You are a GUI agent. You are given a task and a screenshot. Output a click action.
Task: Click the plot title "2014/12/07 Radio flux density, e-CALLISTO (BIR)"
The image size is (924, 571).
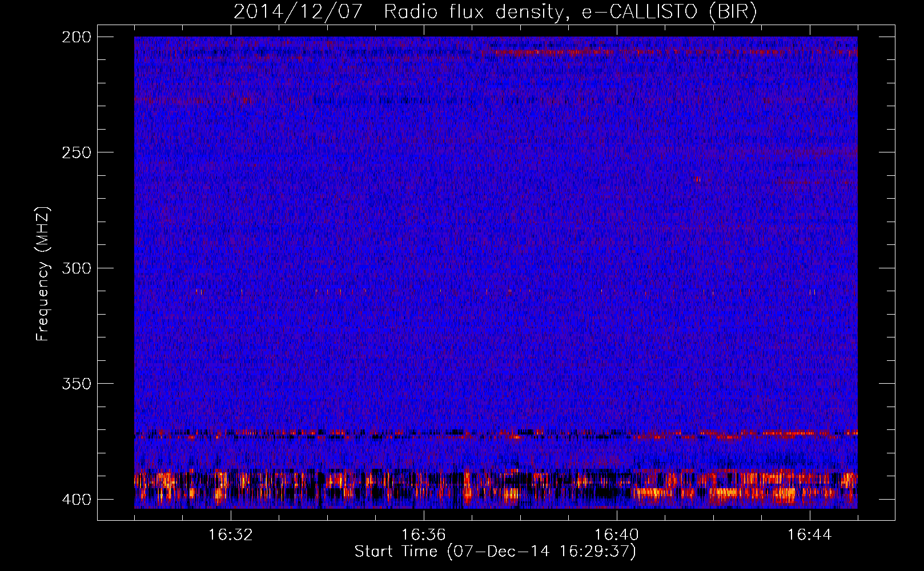click(495, 11)
